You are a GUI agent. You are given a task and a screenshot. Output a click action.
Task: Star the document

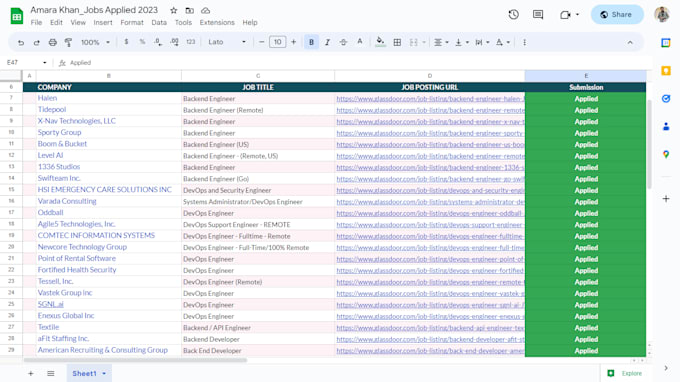[173, 10]
